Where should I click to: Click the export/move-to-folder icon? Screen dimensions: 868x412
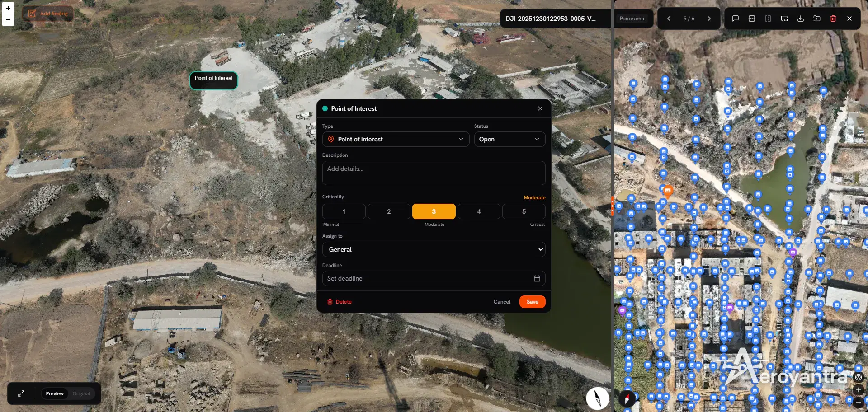(817, 19)
